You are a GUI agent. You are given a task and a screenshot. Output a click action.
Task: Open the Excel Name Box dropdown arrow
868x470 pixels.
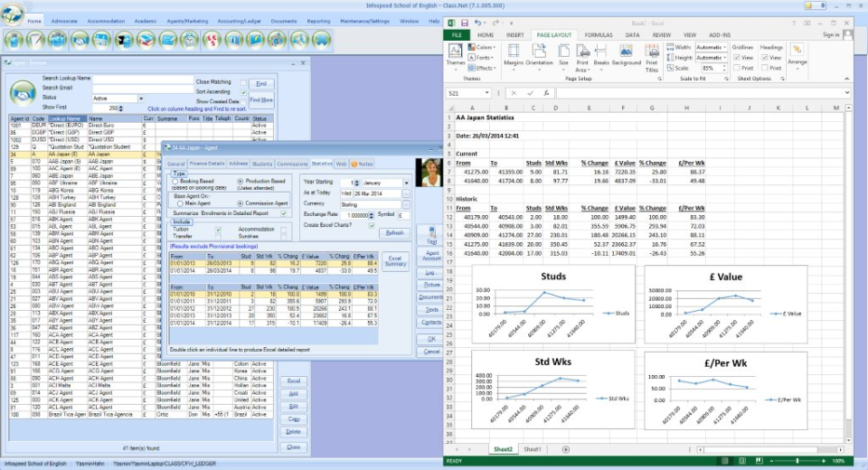point(486,93)
